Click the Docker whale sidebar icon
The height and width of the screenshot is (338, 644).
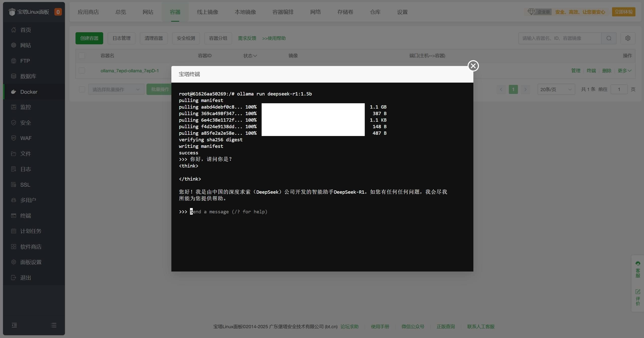(x=14, y=92)
